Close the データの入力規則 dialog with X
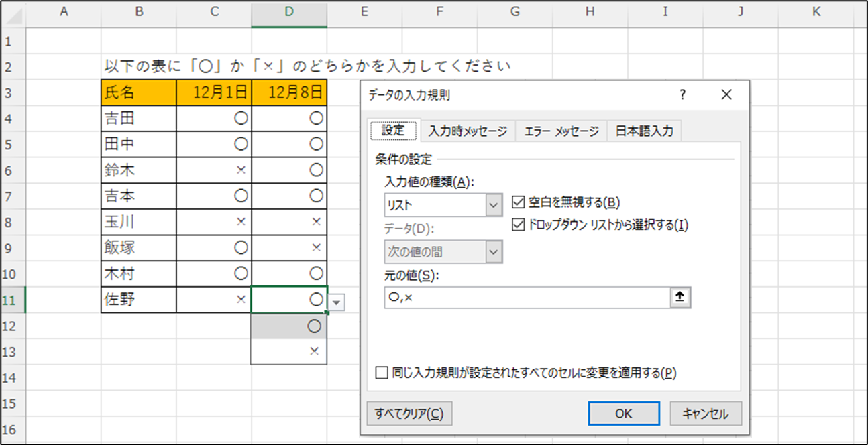Image resolution: width=868 pixels, height=445 pixels. (x=726, y=95)
